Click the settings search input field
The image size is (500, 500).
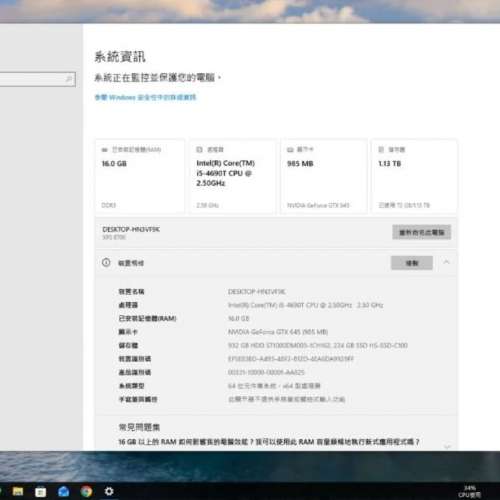37,79
